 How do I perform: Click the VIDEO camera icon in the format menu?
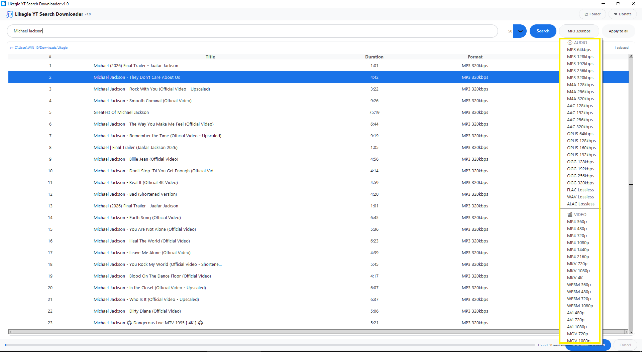pyautogui.click(x=570, y=214)
